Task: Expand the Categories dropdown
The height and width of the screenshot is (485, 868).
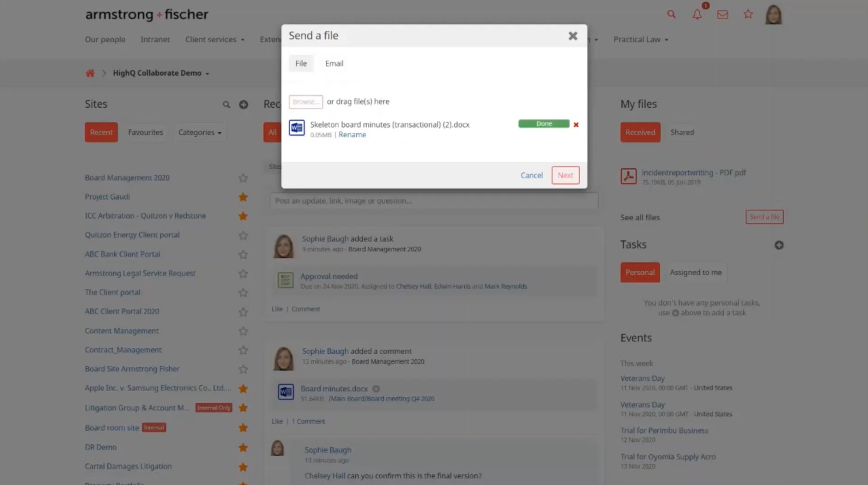Action: point(199,132)
